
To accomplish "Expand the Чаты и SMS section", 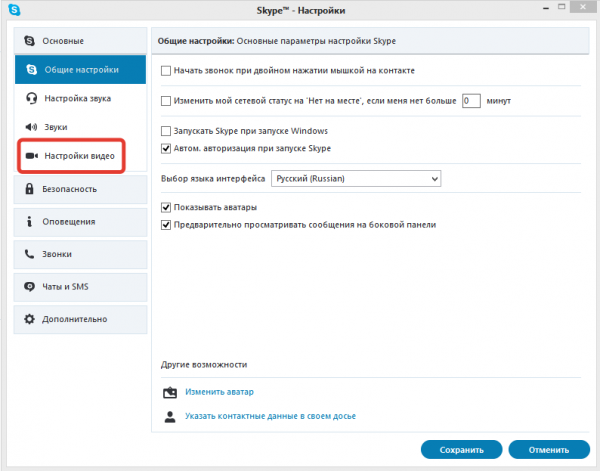I will tap(80, 287).
